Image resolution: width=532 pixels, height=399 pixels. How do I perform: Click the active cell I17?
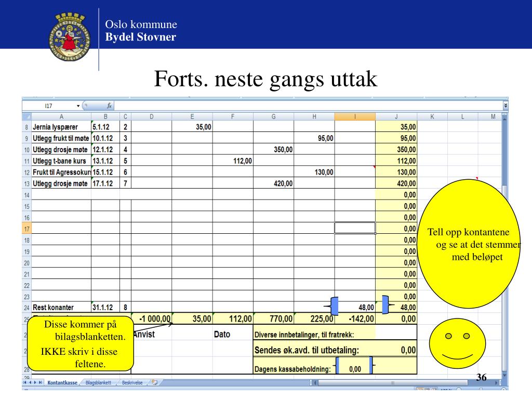pos(355,228)
